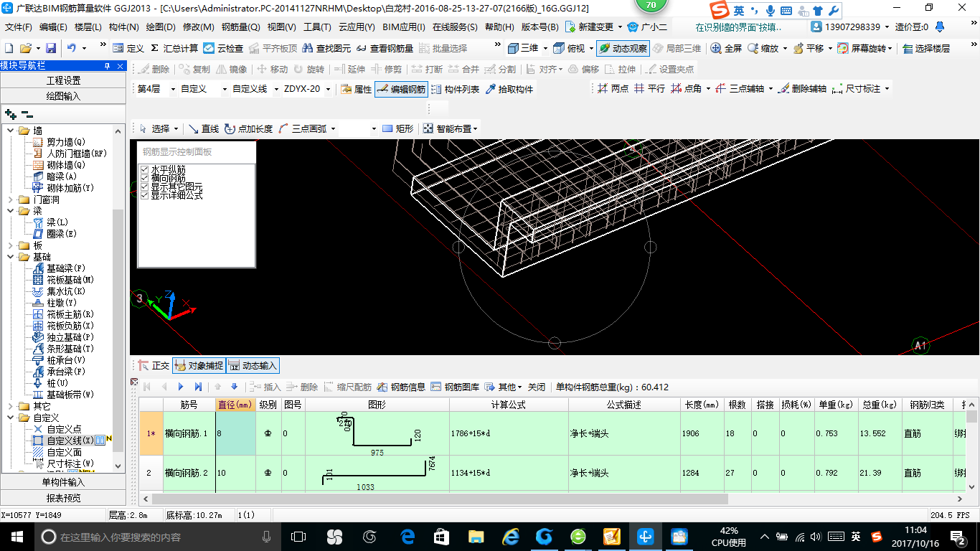
Task: Open 钢筋图库 rebar shape library
Action: pyautogui.click(x=455, y=387)
